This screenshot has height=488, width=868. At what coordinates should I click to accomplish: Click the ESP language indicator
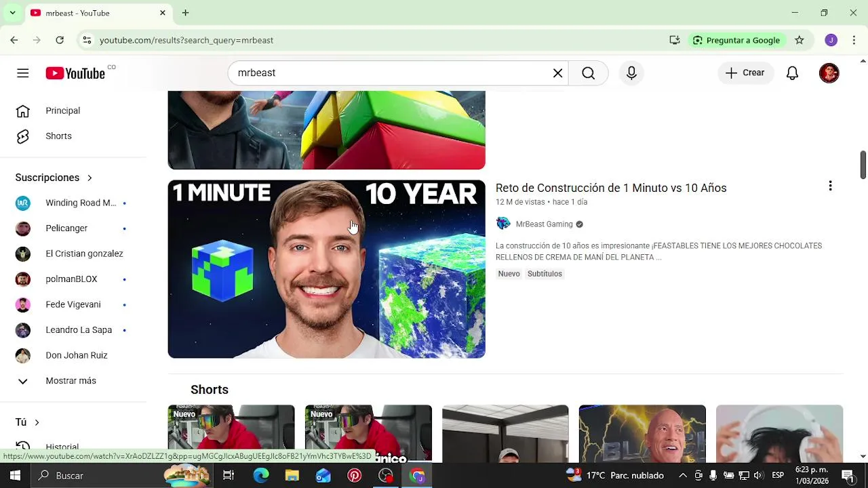778,476
